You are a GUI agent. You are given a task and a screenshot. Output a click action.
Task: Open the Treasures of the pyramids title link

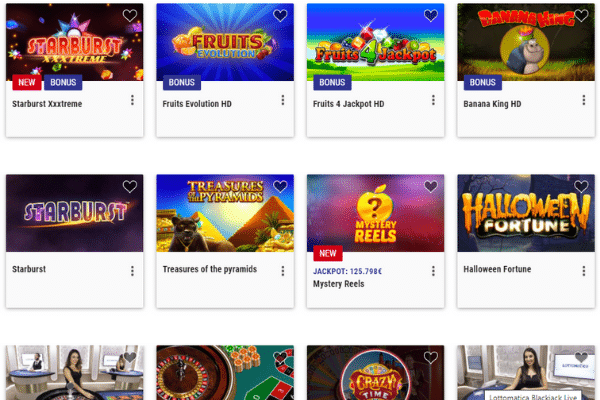pos(210,269)
